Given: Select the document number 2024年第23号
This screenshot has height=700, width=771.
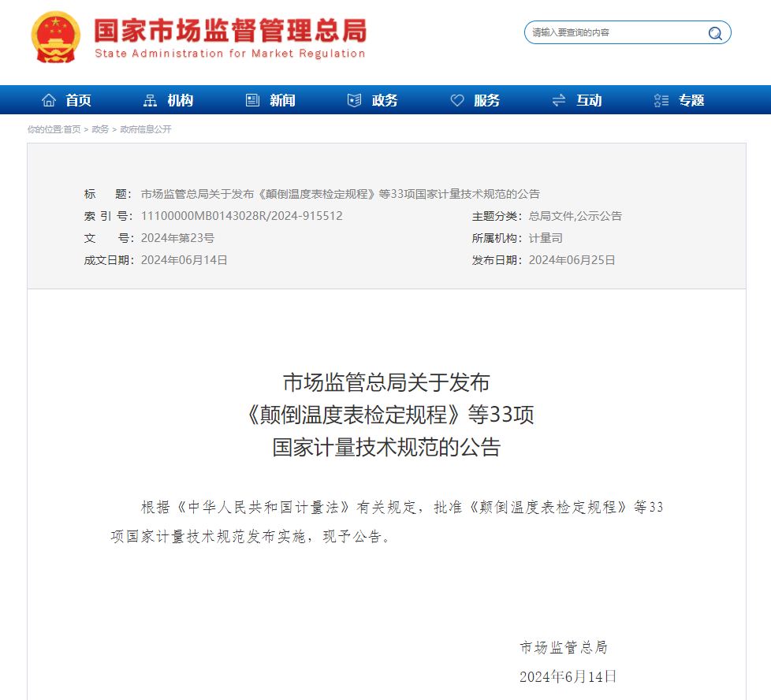Looking at the screenshot, I should point(177,238).
